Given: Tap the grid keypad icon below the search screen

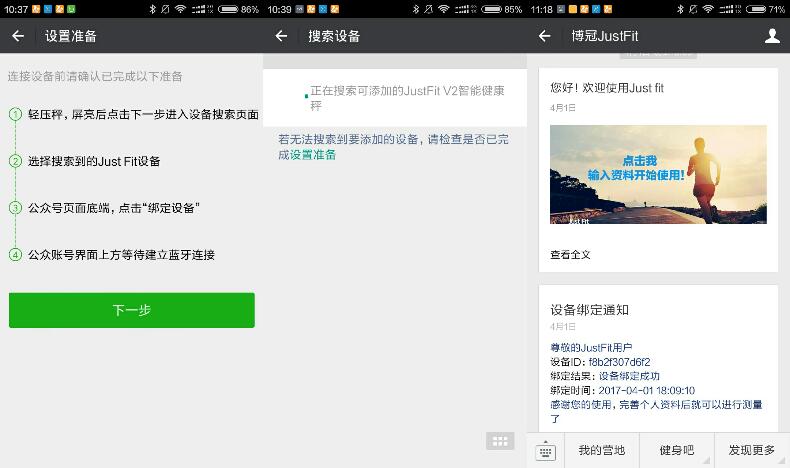Looking at the screenshot, I should point(500,441).
